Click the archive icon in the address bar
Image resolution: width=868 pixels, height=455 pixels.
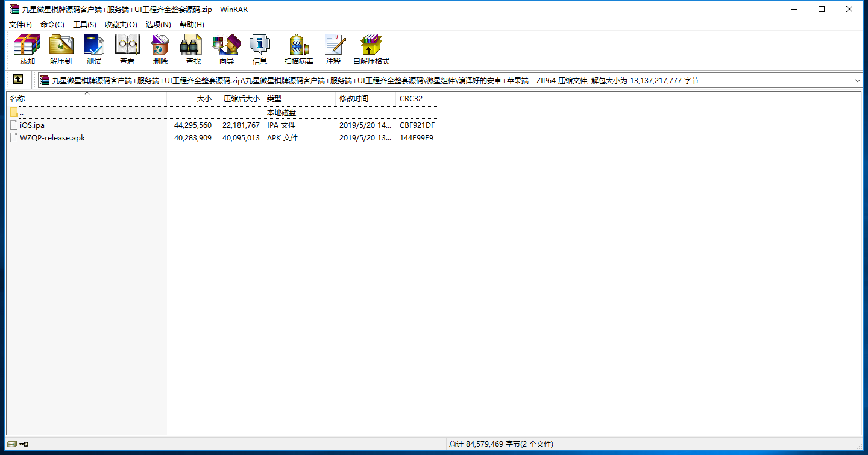pyautogui.click(x=45, y=80)
